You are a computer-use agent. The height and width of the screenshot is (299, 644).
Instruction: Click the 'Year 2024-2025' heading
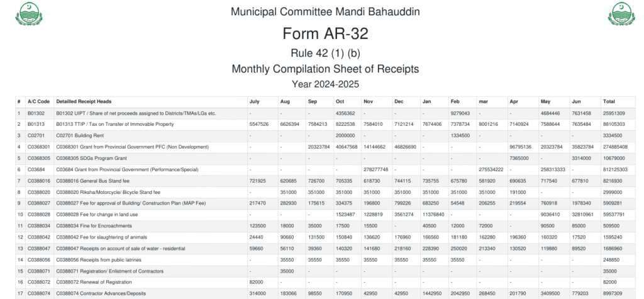pos(325,83)
